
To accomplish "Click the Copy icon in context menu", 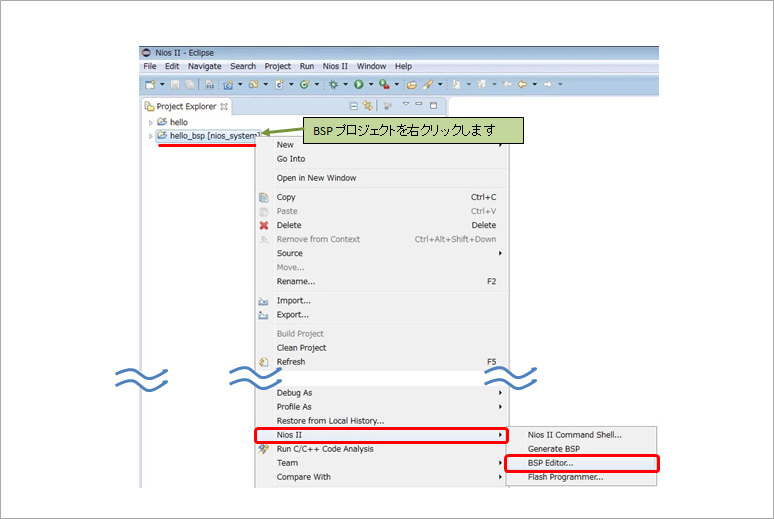I will click(263, 197).
